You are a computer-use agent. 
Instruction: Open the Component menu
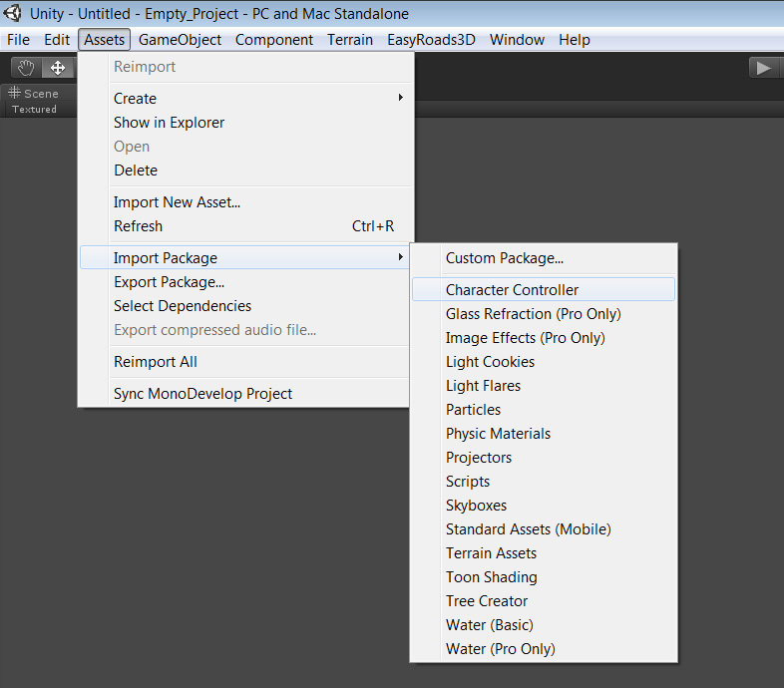coord(274,40)
